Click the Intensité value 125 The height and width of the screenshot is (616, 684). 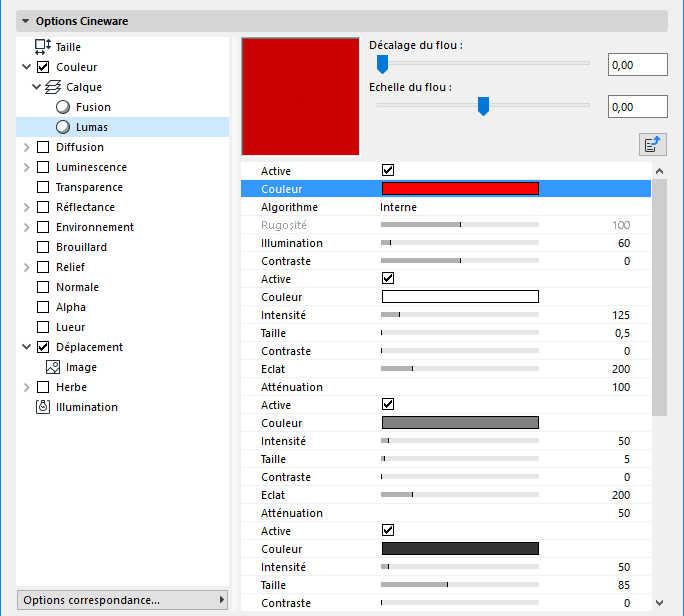coord(621,315)
